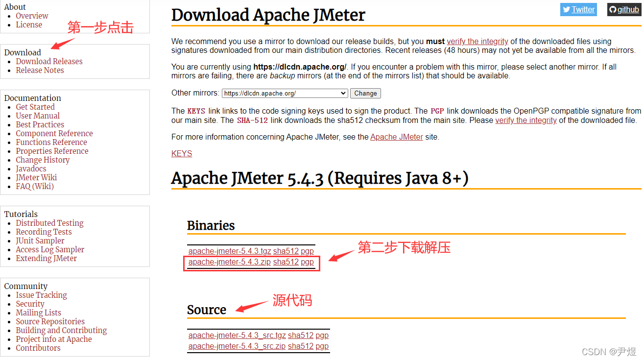Open the FAQ Wiki page
644x361 pixels.
pyautogui.click(x=35, y=186)
